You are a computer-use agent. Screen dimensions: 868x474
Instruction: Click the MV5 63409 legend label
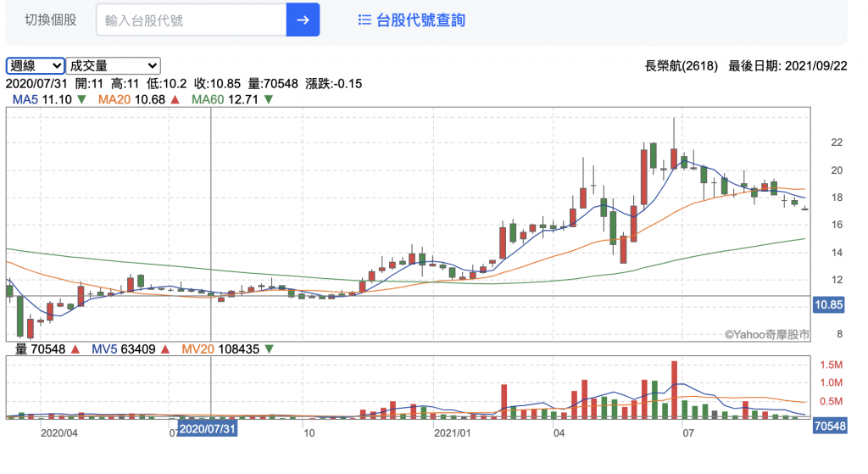click(124, 349)
